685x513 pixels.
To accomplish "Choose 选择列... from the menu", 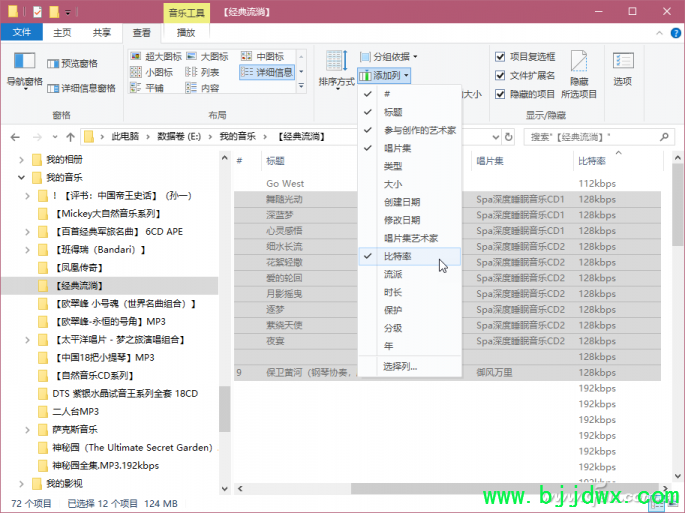I will [409, 366].
